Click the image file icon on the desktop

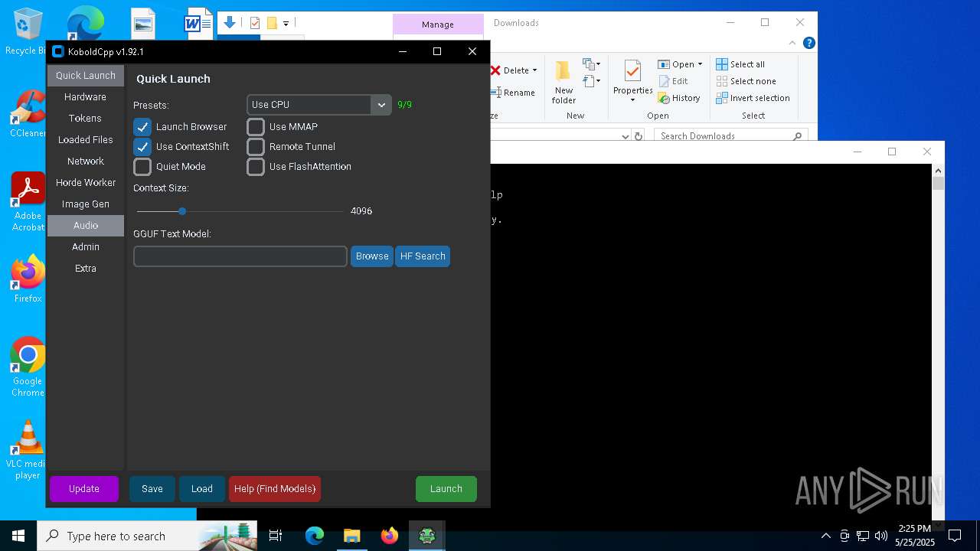tap(143, 24)
